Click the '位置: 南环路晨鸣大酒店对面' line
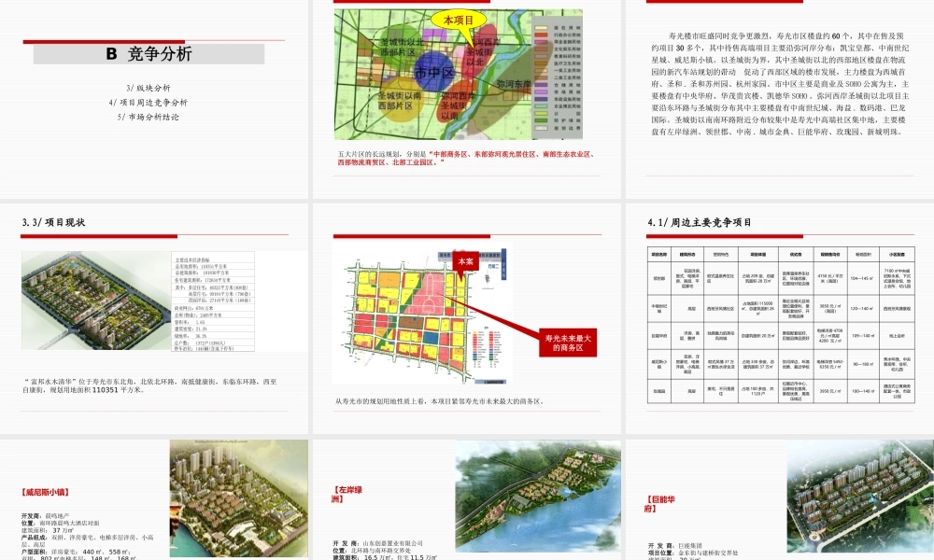Screen dimensions: 934x560 tap(61, 523)
